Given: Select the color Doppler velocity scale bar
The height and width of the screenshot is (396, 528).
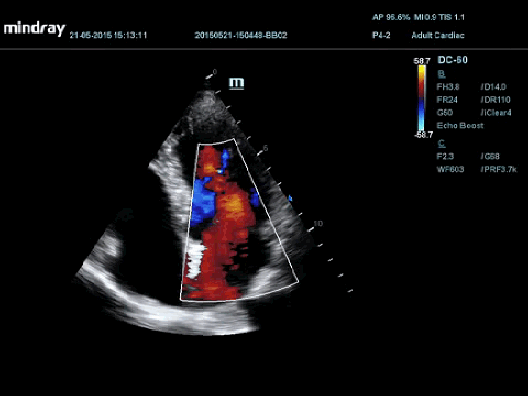Looking at the screenshot, I should (x=421, y=98).
